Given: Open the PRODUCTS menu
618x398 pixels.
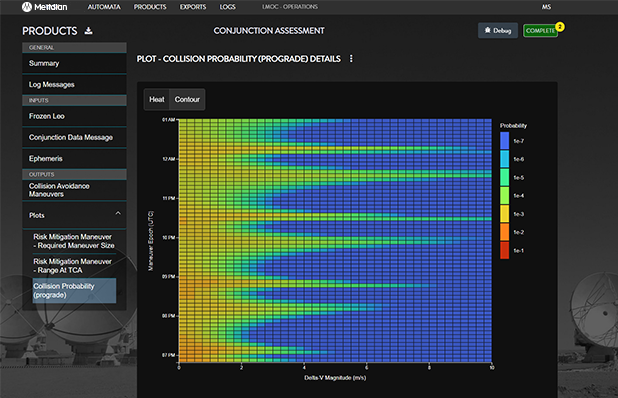Looking at the screenshot, I should tap(150, 7).
